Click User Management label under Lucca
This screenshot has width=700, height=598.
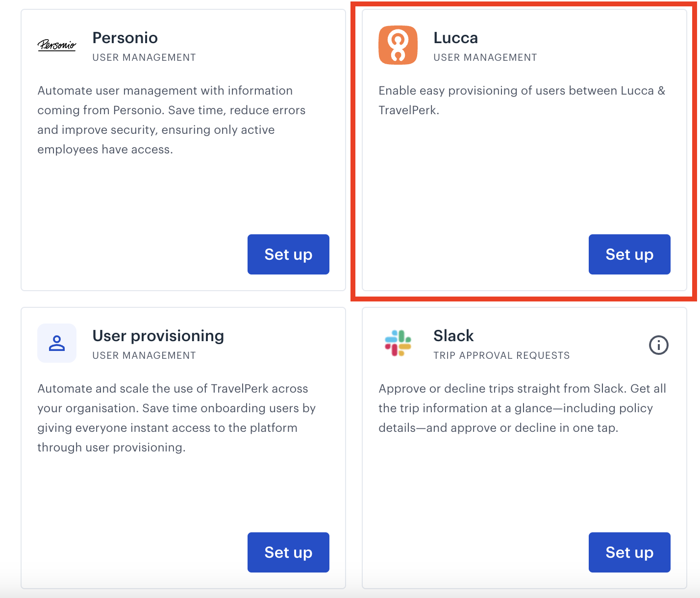(485, 57)
